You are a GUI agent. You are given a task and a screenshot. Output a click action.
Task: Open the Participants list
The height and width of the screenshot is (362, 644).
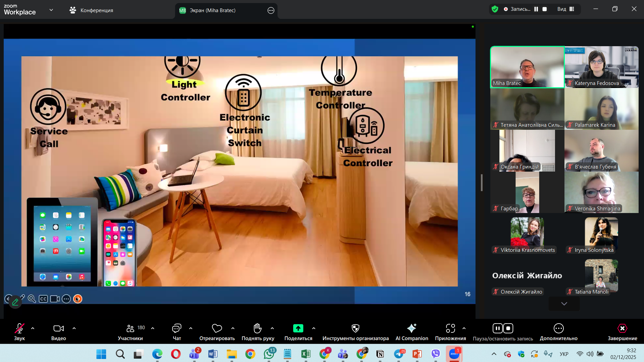[130, 328]
